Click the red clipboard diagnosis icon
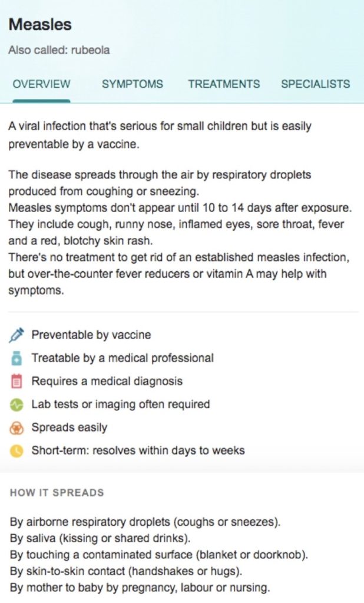 (16, 382)
